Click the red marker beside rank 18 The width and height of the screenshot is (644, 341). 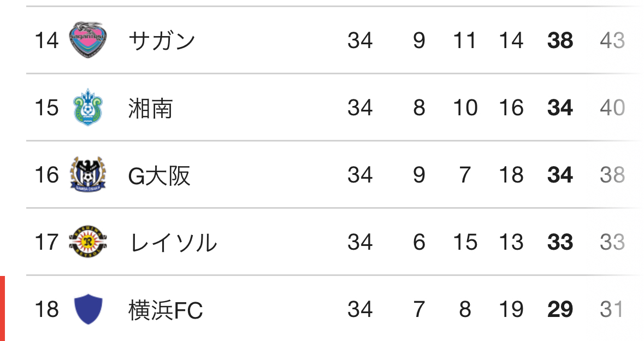(2, 309)
